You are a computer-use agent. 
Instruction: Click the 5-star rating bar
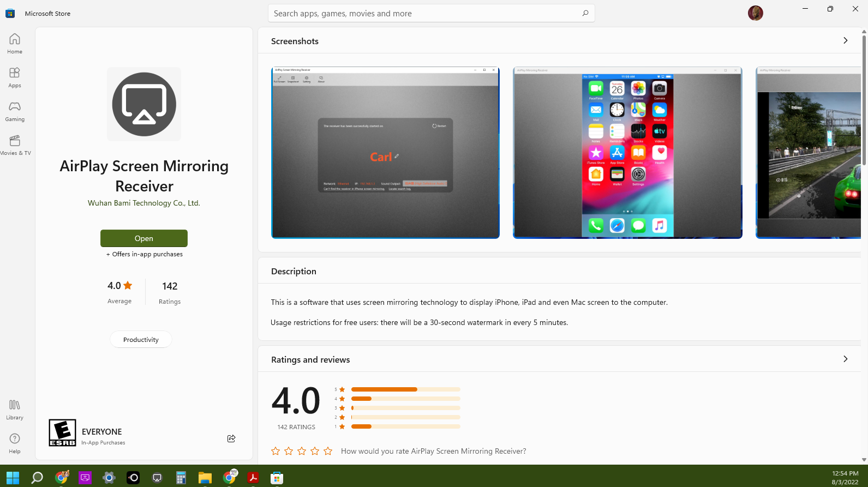(406, 389)
